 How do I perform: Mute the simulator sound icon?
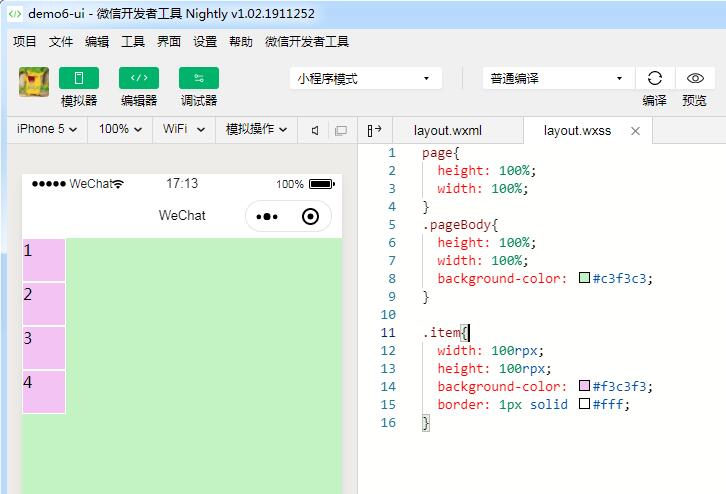click(x=315, y=131)
